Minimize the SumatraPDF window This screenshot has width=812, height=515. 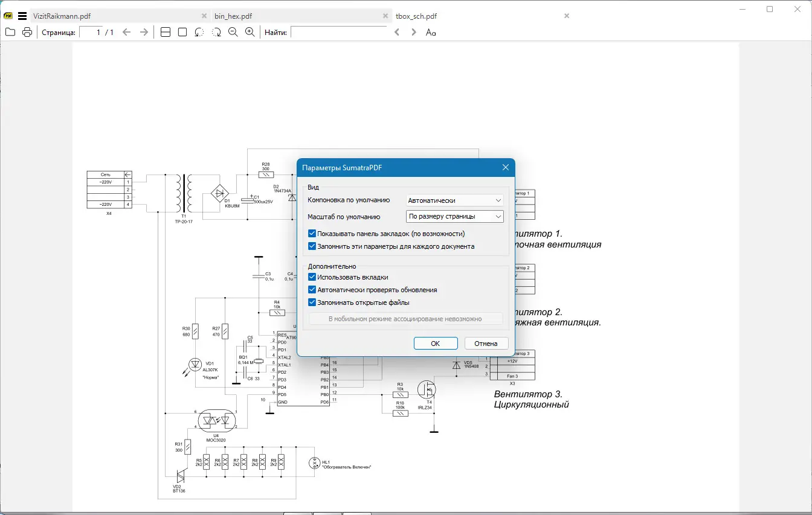pyautogui.click(x=742, y=9)
